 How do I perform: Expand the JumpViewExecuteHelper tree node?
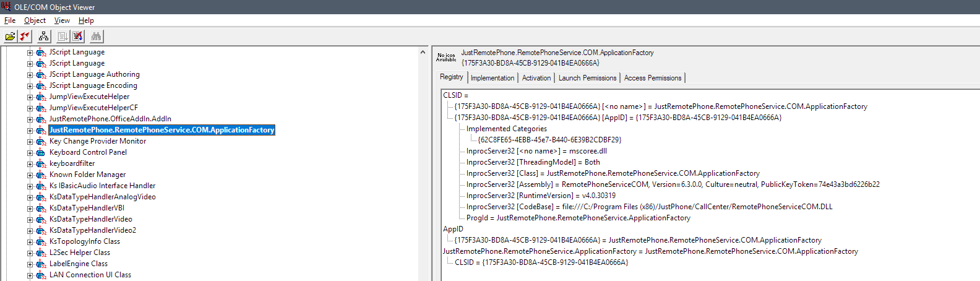[30, 97]
